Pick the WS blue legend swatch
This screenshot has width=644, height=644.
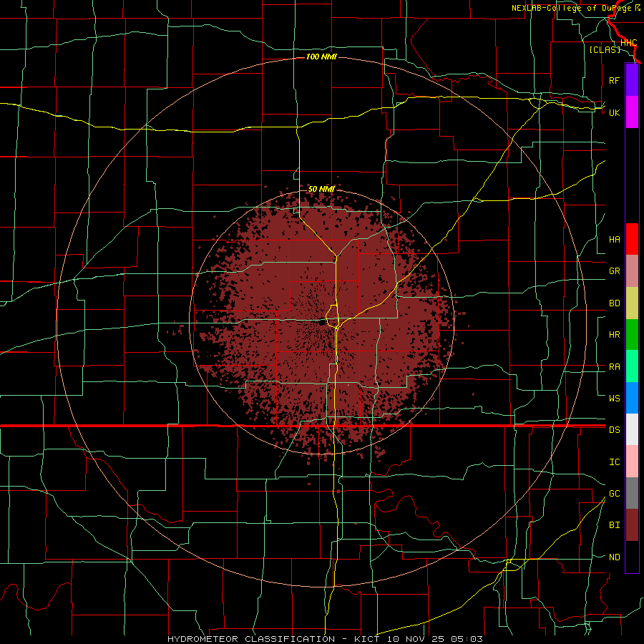point(632,398)
